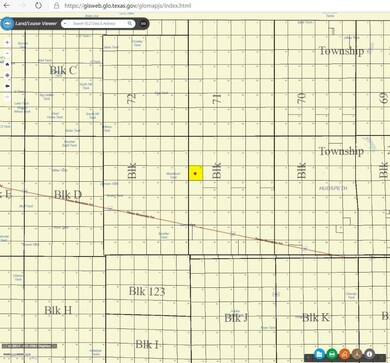Click the vertical 69 block number

384,98
